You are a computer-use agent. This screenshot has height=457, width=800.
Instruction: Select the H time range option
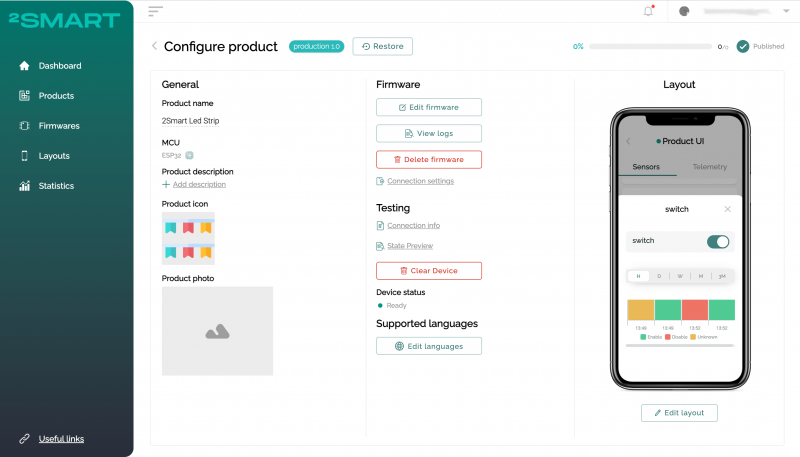(x=638, y=276)
